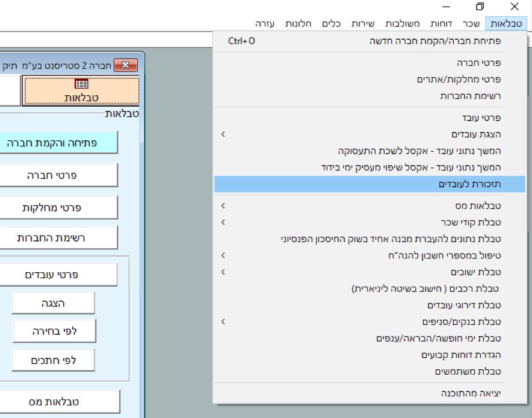The height and width of the screenshot is (418, 532).
Task: Close the חברה 2 סטריסנט inner window
Action: (x=126, y=65)
